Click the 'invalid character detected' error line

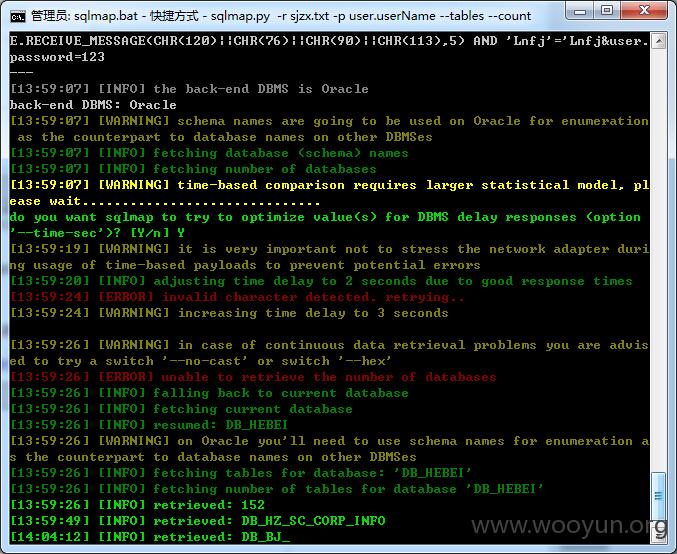tap(237, 297)
